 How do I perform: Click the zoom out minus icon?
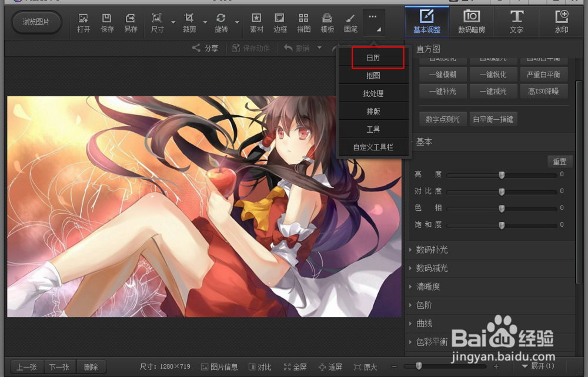(394, 366)
